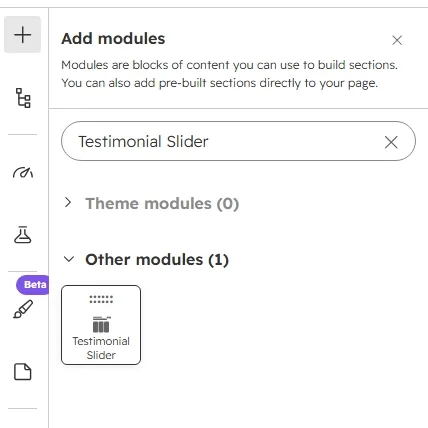Screen dimensions: 428x428
Task: Close the Add modules panel
Action: 397,40
